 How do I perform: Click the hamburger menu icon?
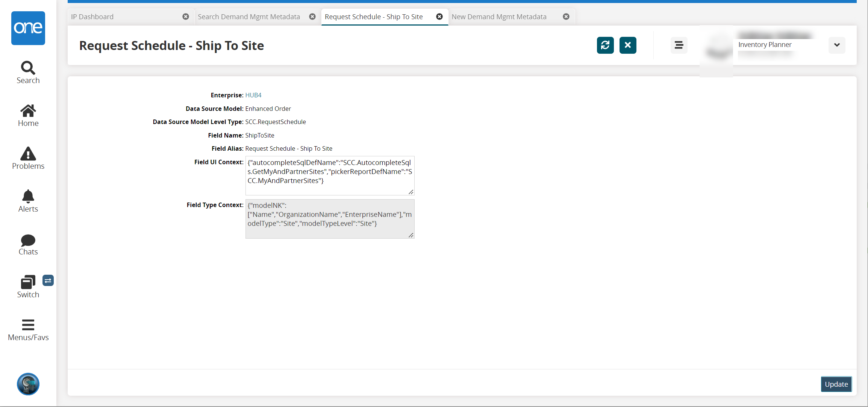point(677,45)
